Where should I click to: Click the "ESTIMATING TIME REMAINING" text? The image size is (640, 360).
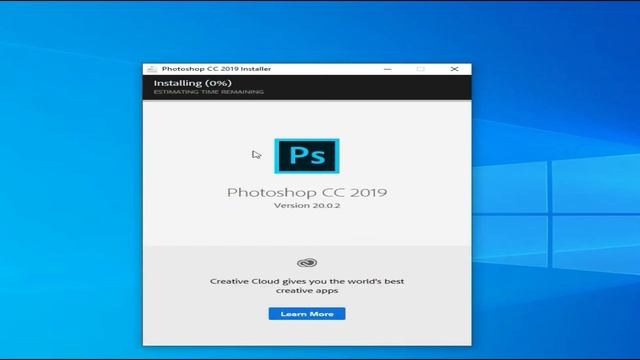click(209, 92)
